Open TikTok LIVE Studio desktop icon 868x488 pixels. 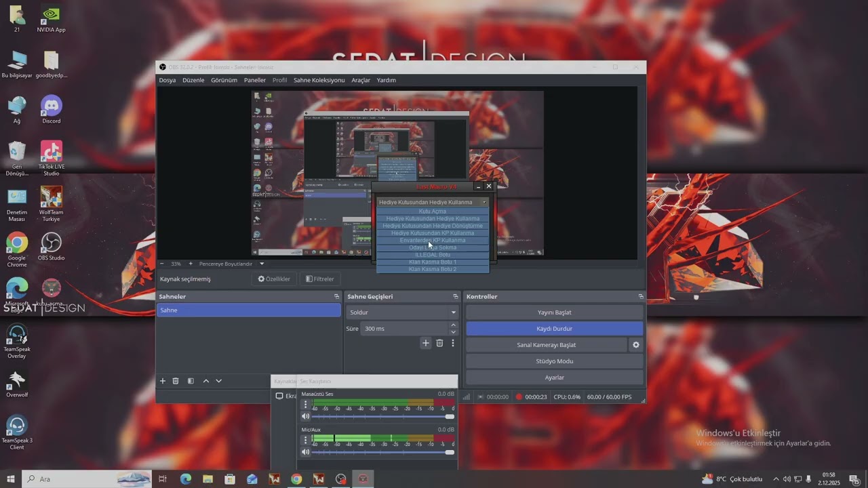pyautogui.click(x=52, y=158)
